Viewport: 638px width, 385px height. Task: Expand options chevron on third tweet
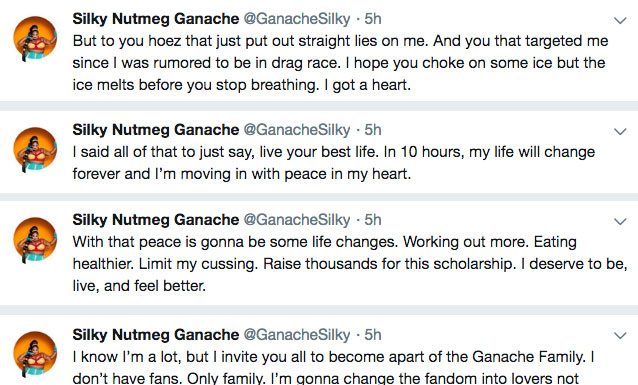tap(620, 221)
